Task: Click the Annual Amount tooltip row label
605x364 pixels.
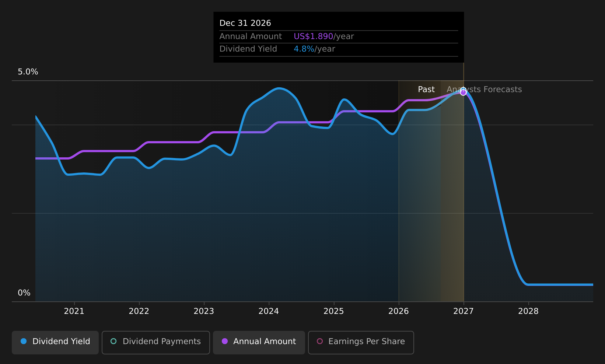Action: 251,36
